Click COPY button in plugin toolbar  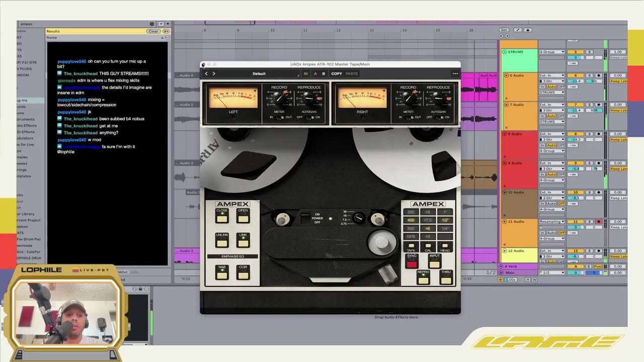coord(337,74)
